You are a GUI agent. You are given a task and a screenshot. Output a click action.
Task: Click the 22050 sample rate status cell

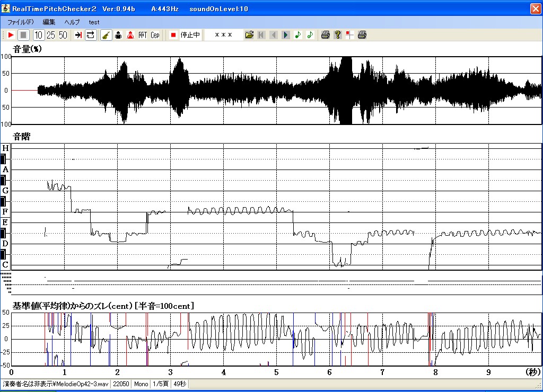pyautogui.click(x=121, y=384)
